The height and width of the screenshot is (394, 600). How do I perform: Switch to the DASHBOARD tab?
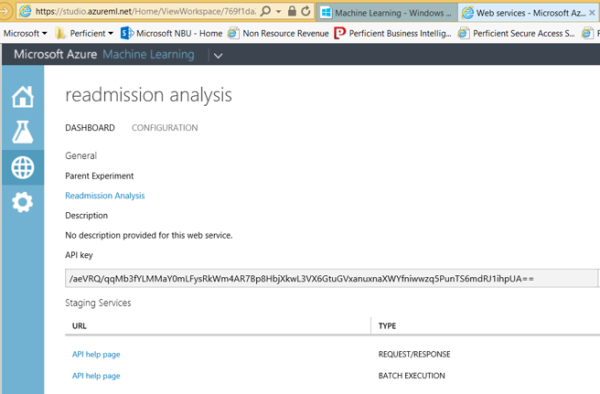(90, 128)
